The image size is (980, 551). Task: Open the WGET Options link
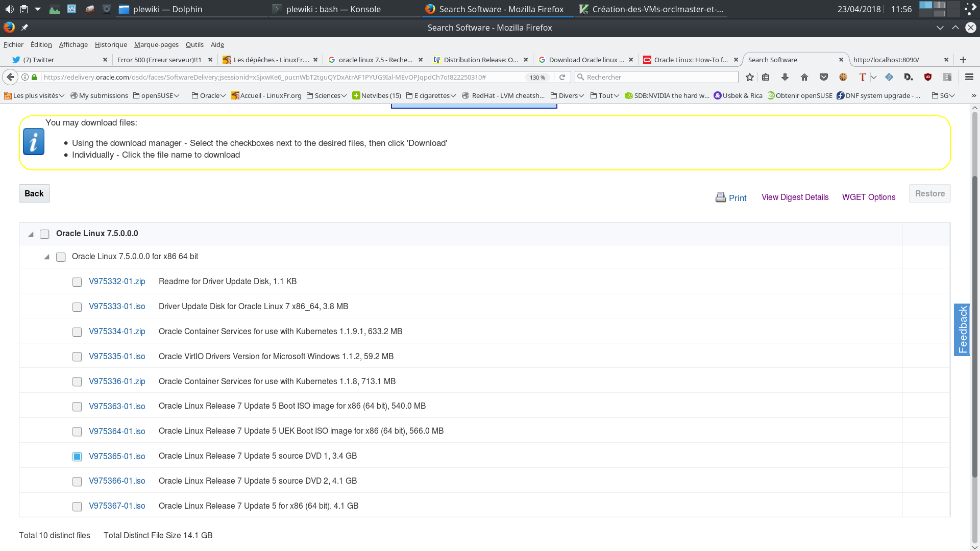point(868,197)
